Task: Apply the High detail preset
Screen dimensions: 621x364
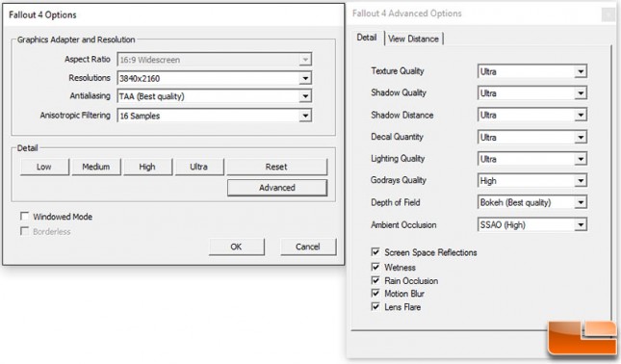Action: point(147,167)
